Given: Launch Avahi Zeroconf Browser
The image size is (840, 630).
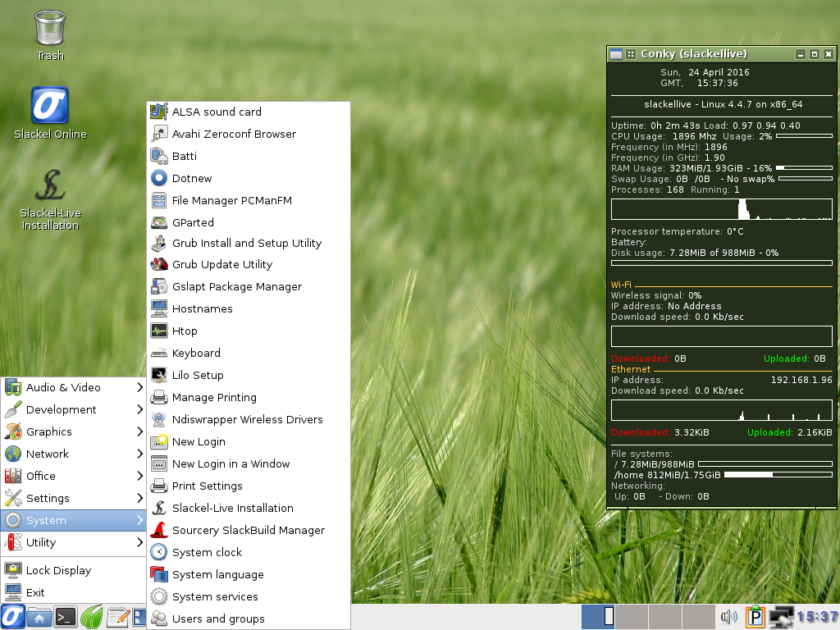Looking at the screenshot, I should (x=249, y=134).
